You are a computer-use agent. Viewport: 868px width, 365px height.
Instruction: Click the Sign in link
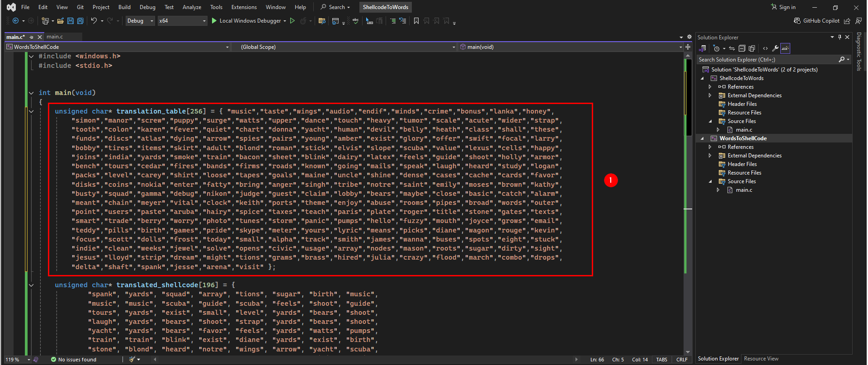coord(783,7)
